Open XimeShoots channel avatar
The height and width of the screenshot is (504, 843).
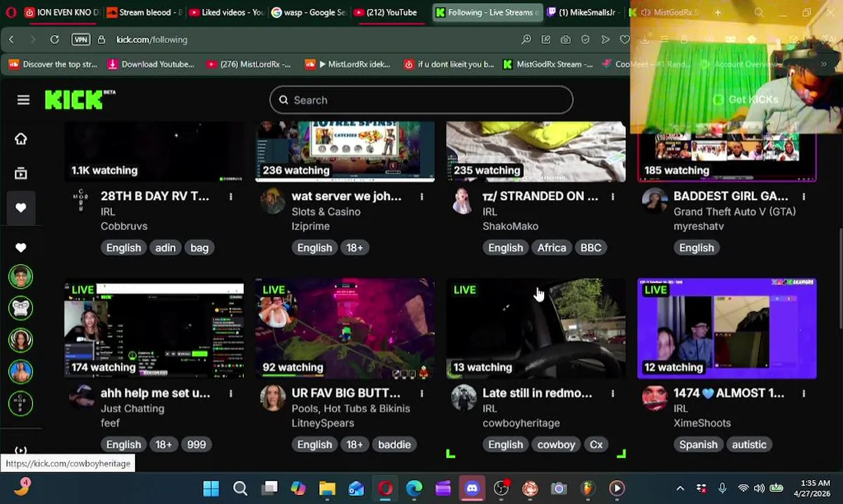pyautogui.click(x=655, y=398)
